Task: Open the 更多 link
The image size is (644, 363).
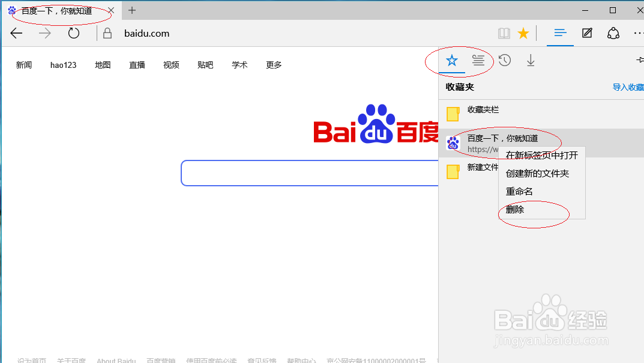Action: coord(274,65)
